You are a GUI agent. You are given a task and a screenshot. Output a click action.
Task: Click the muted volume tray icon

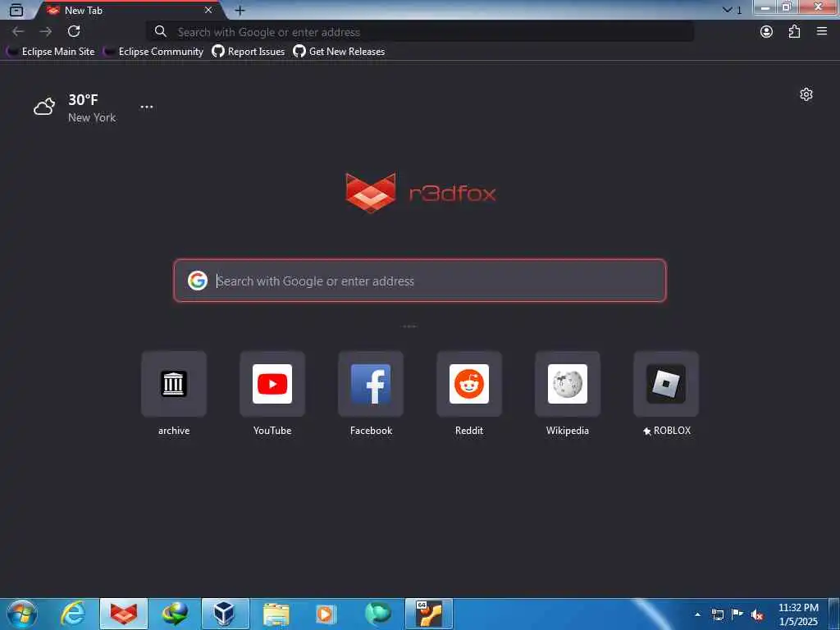click(x=757, y=615)
